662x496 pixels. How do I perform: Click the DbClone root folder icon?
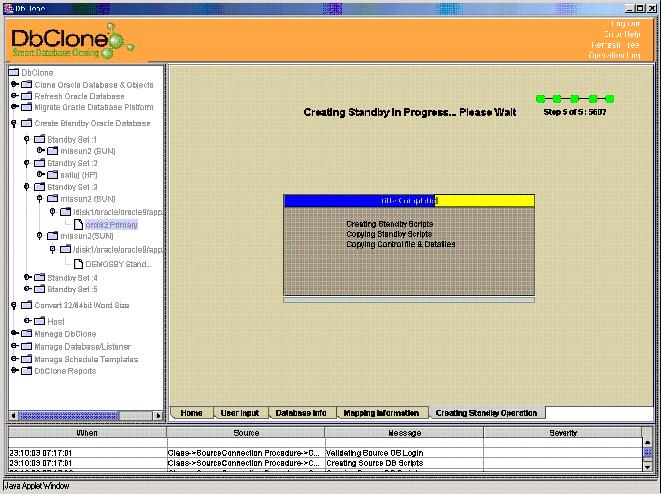pos(14,72)
